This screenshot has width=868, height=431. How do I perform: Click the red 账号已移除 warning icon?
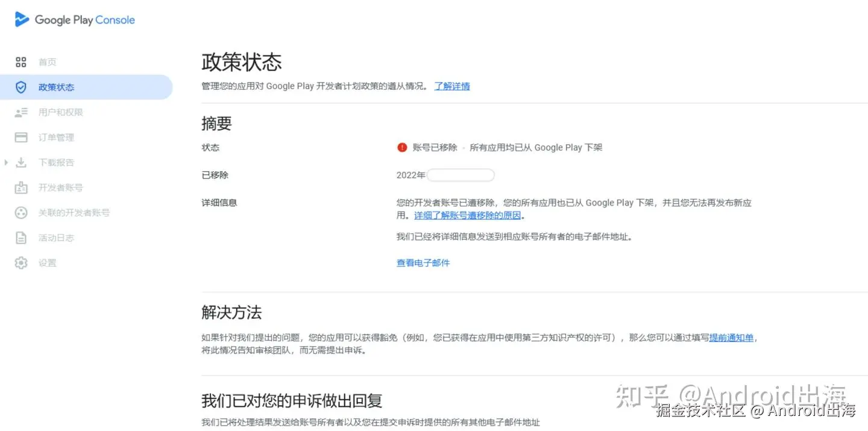point(402,148)
